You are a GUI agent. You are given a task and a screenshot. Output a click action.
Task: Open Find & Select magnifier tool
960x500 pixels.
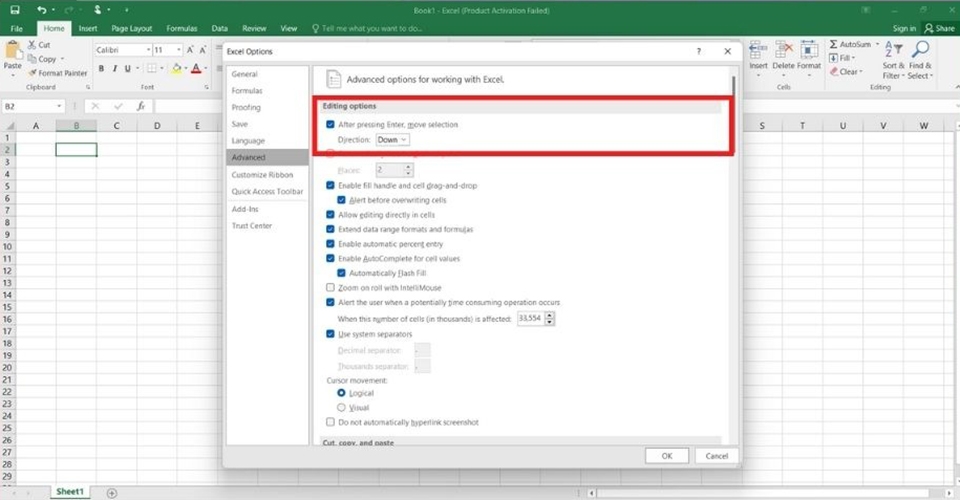point(920,61)
